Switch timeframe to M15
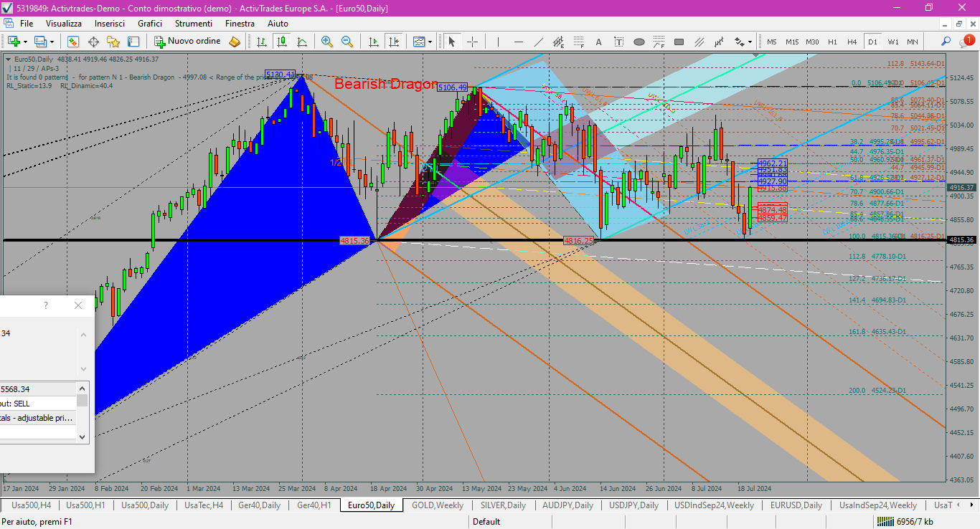Image resolution: width=980 pixels, height=529 pixels. coord(792,42)
